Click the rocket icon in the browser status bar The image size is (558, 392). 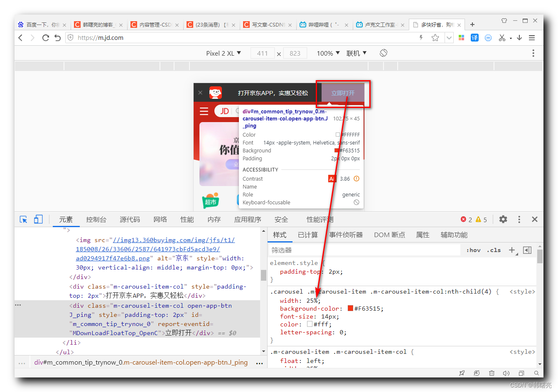point(462,373)
